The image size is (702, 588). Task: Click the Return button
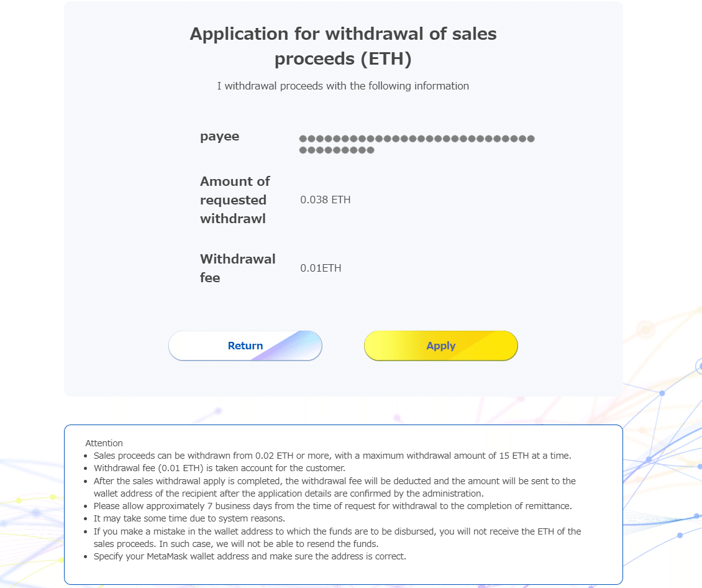point(245,346)
